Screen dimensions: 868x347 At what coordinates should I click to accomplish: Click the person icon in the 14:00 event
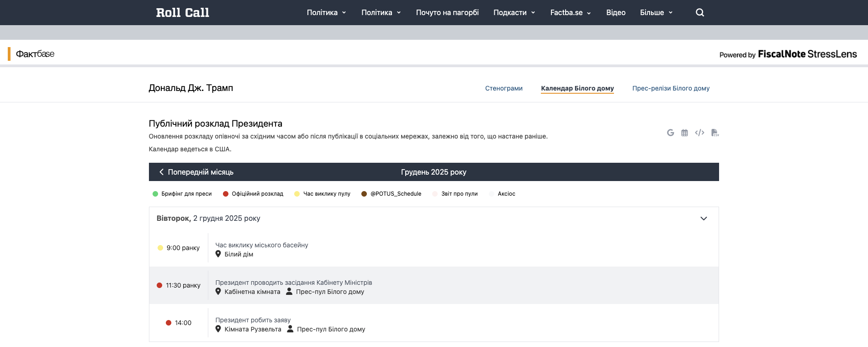click(290, 329)
